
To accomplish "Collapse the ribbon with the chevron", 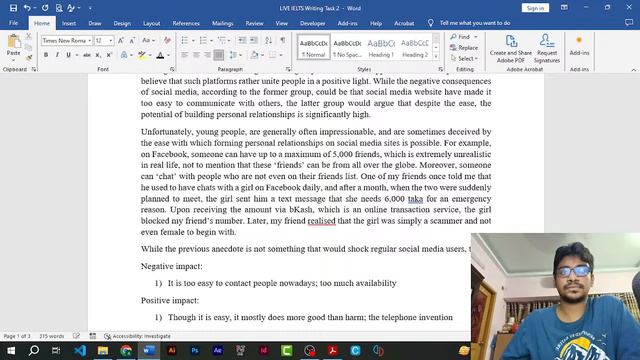I will click(x=633, y=70).
